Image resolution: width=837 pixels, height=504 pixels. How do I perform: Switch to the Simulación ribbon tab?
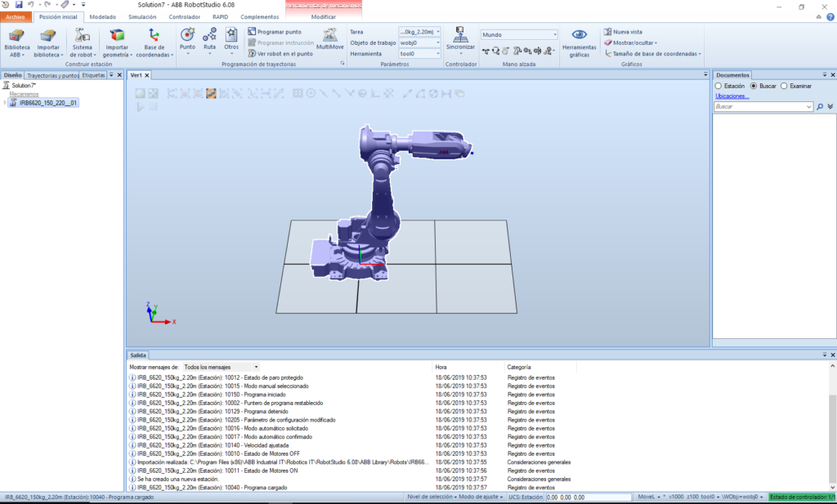pos(141,16)
